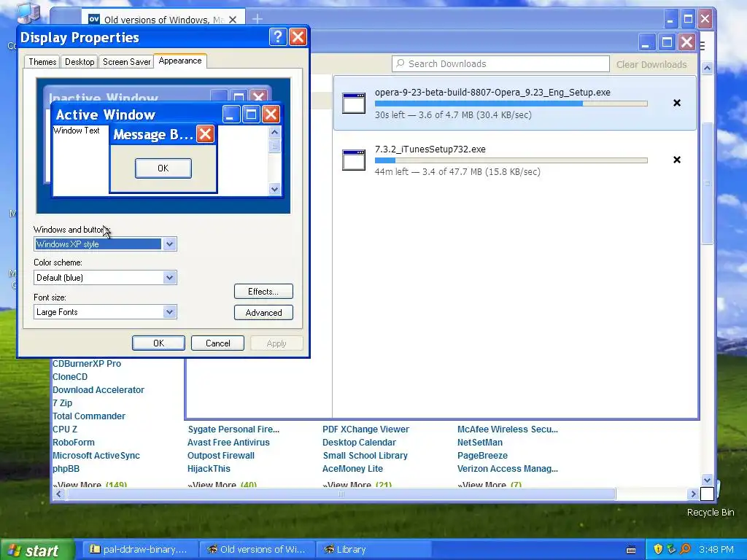747x560 pixels.
Task: Open the Desktop tab
Action: coord(80,62)
